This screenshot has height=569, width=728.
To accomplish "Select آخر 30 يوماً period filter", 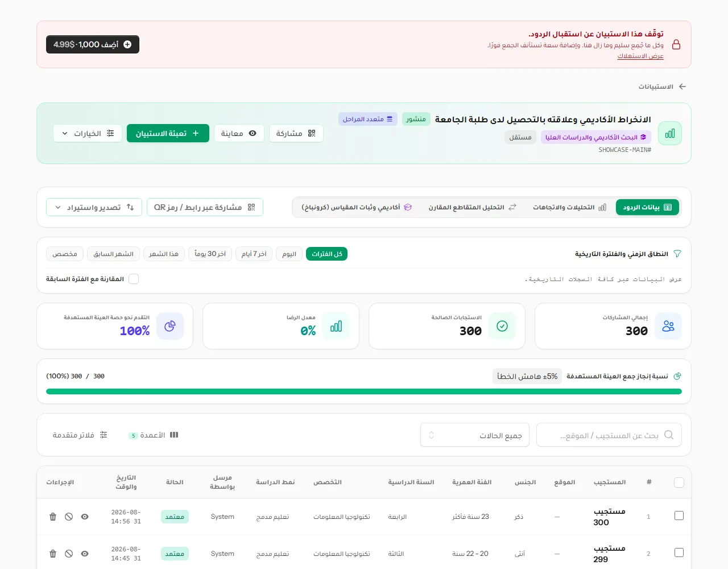I will pyautogui.click(x=210, y=254).
